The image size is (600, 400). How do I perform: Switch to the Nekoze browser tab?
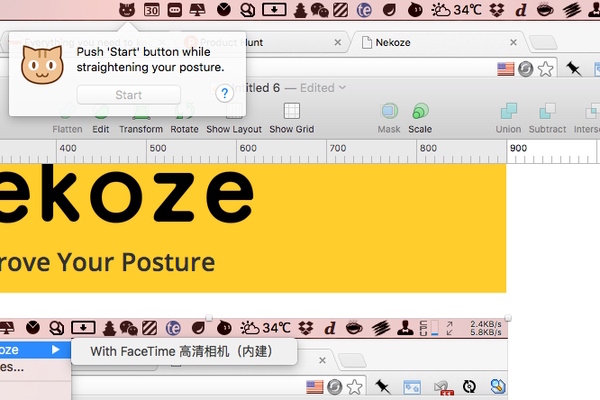[438, 42]
